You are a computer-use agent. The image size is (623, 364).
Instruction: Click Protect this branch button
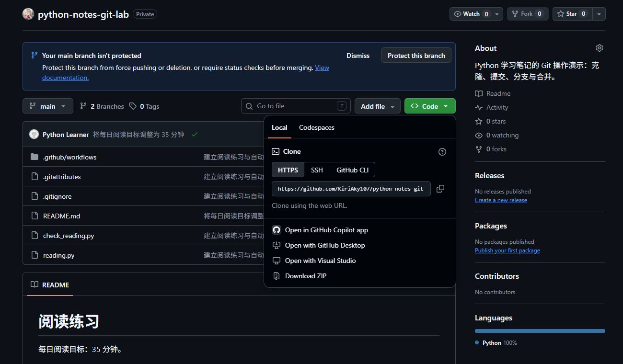pos(416,56)
